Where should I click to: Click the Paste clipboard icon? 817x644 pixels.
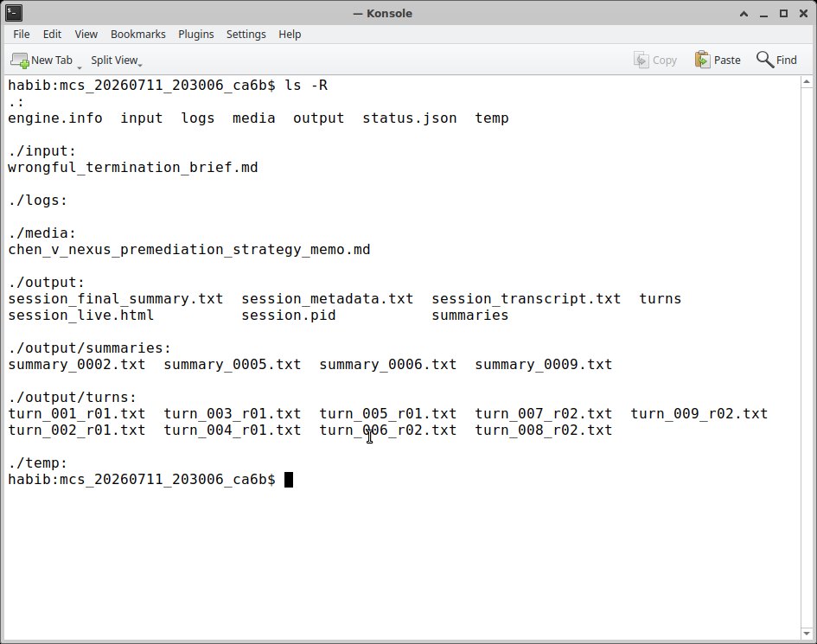[x=702, y=60]
